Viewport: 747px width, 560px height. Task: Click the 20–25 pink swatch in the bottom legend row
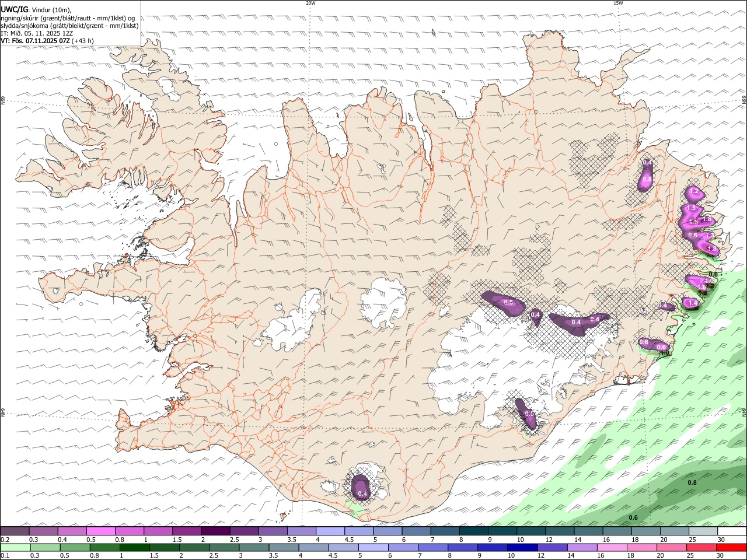pyautogui.click(x=671, y=547)
